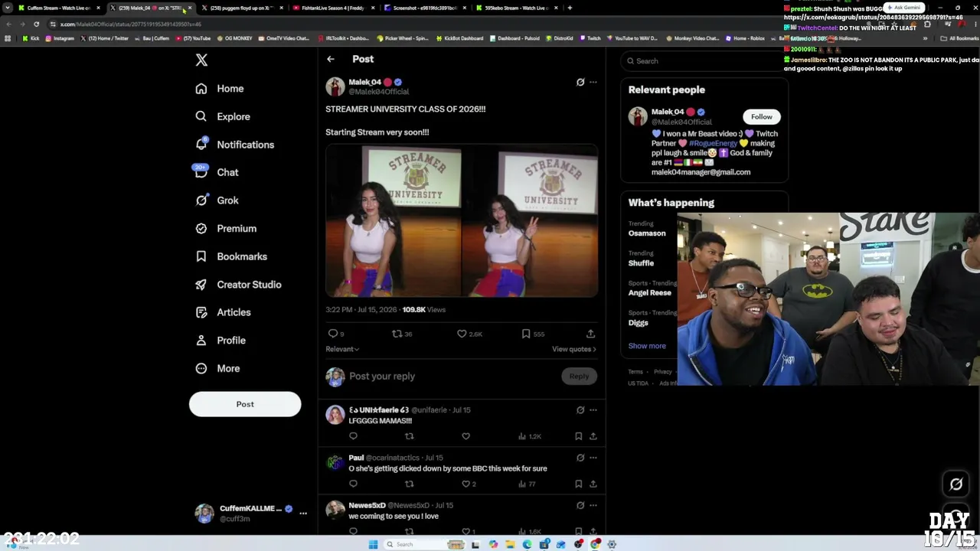This screenshot has height=551, width=980.
Task: Open Grok icon on Newes5xD's comment
Action: [580, 505]
